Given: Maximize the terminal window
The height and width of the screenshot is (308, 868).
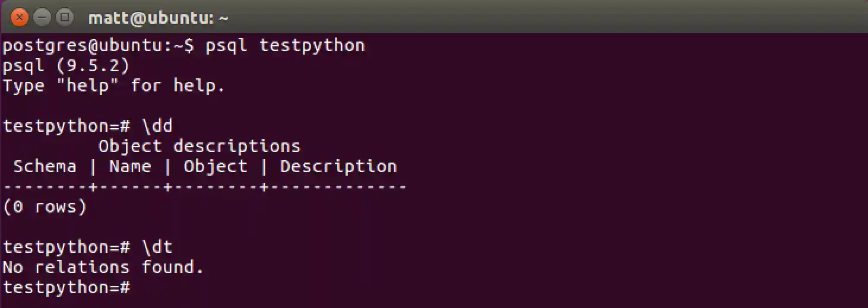Looking at the screenshot, I should click(64, 18).
